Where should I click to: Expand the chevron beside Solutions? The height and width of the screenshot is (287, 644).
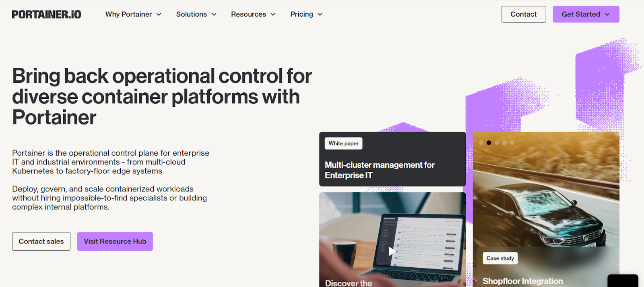pos(214,15)
